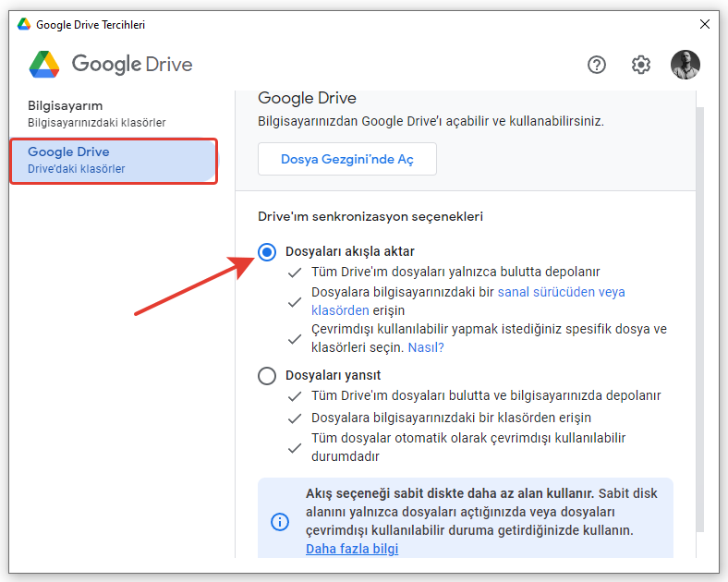Open the help question mark icon
This screenshot has height=582, width=728.
(597, 65)
